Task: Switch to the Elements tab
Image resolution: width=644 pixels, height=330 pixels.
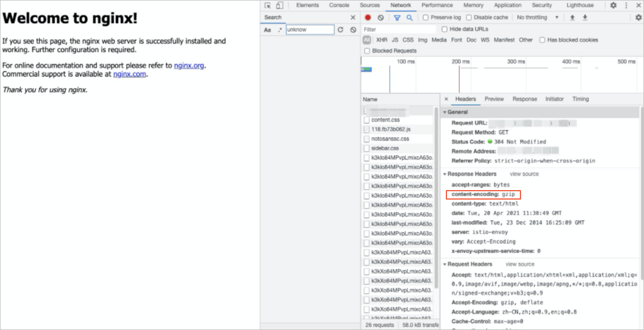Action: click(308, 6)
